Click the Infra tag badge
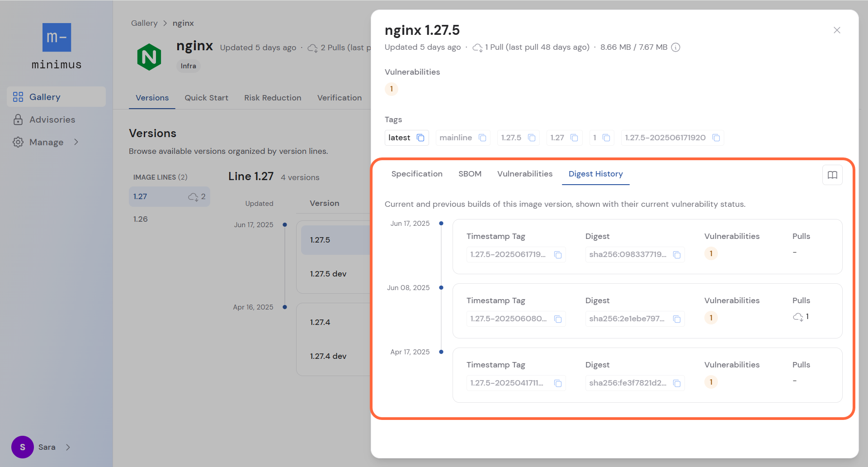The height and width of the screenshot is (467, 868). coord(188,66)
